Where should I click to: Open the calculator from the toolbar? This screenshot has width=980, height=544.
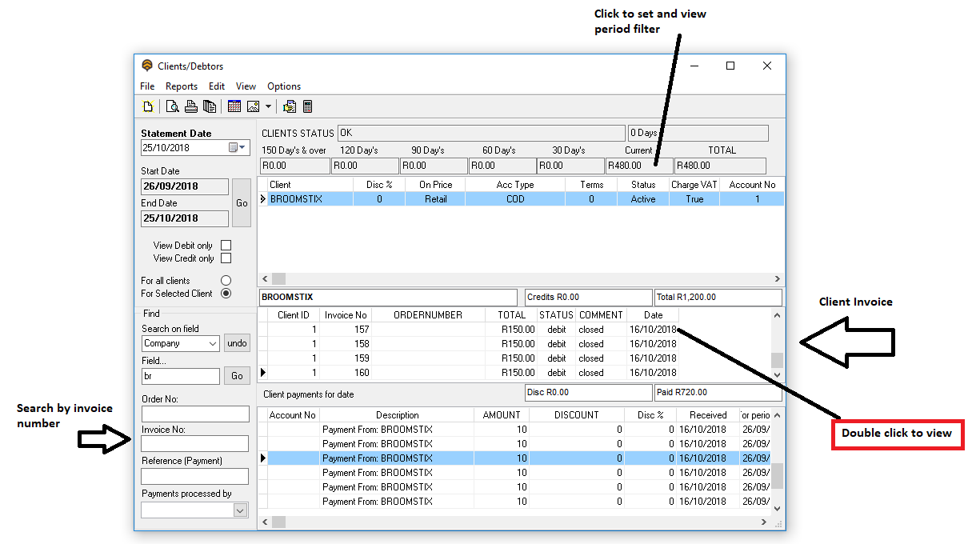pyautogui.click(x=307, y=106)
